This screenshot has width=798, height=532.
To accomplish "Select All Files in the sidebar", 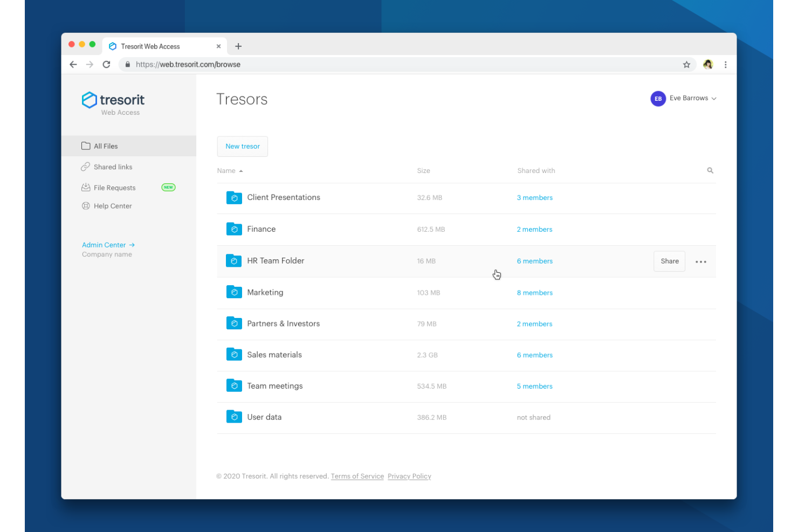I will [129, 146].
